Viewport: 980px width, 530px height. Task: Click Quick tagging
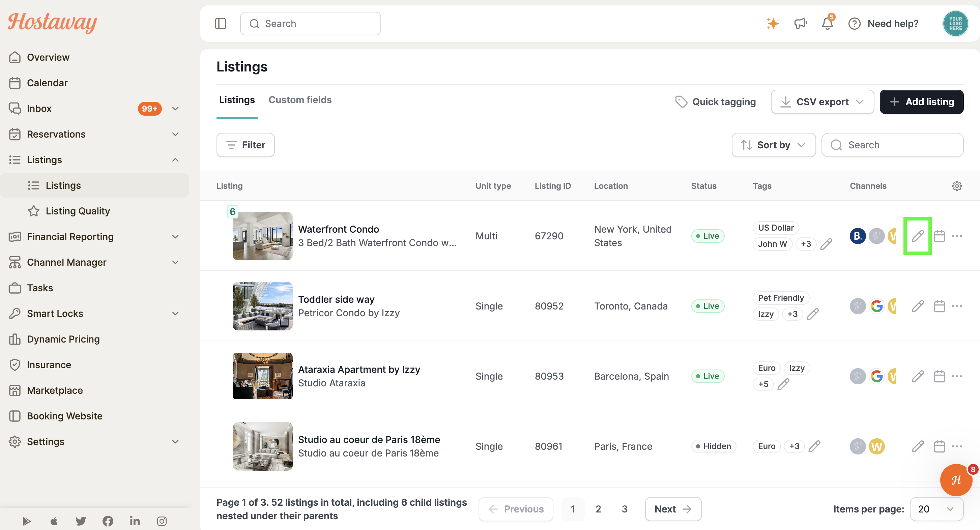pyautogui.click(x=715, y=101)
